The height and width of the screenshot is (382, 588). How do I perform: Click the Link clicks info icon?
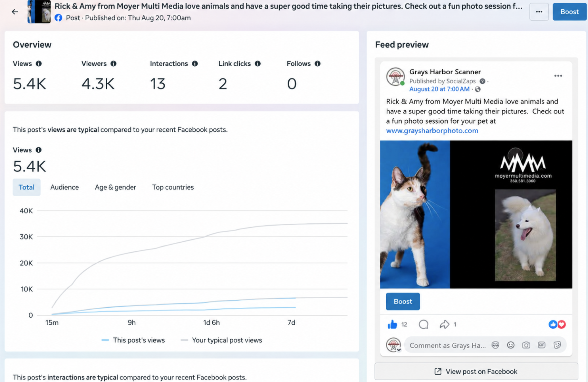tap(258, 64)
